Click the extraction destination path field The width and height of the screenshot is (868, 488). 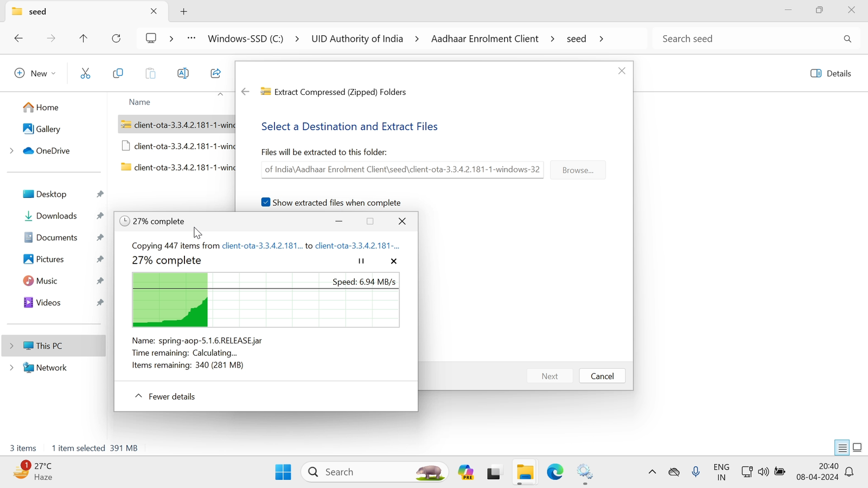coord(403,170)
